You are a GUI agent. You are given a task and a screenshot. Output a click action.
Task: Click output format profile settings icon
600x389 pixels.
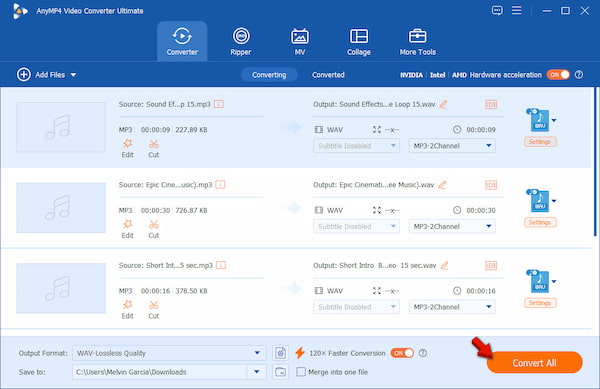280,353
